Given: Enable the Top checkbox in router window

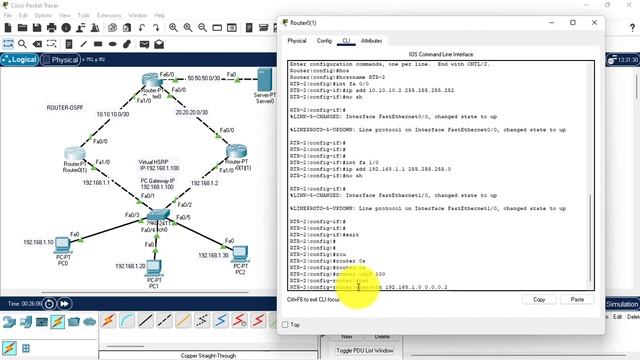Looking at the screenshot, I should (x=285, y=325).
